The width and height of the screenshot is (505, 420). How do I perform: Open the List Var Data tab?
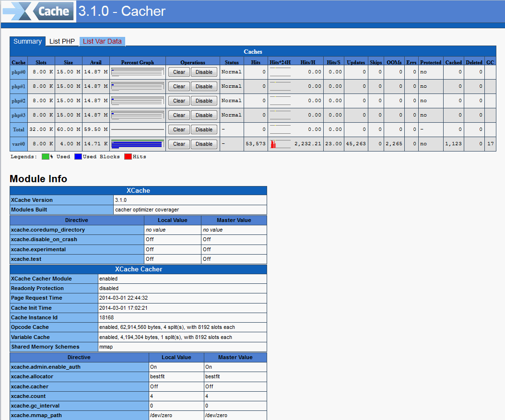click(x=102, y=41)
